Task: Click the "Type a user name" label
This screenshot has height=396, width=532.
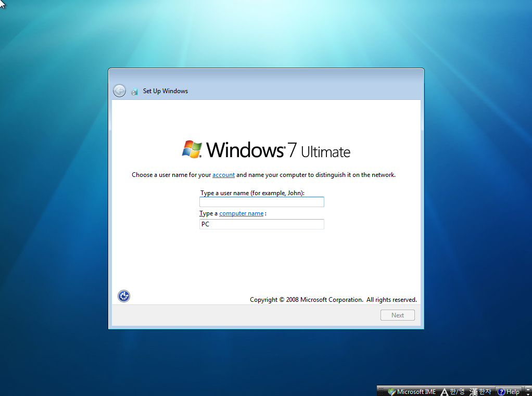Action: (x=252, y=193)
